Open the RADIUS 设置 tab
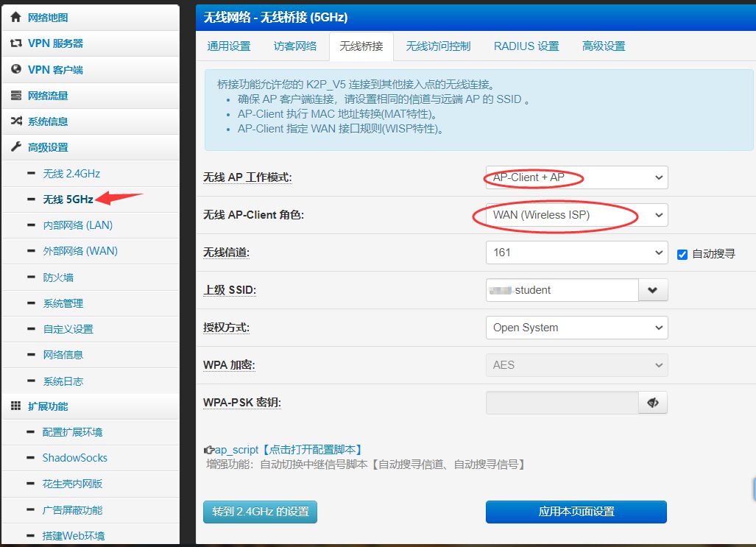 point(526,46)
